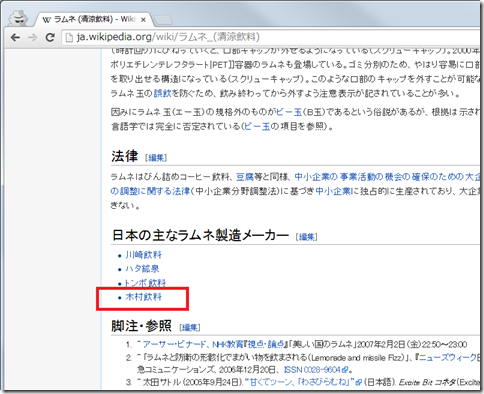Close the ラムネ (清涼飲料) Wikipedia tab
The height and width of the screenshot is (394, 484).
pyautogui.click(x=143, y=20)
